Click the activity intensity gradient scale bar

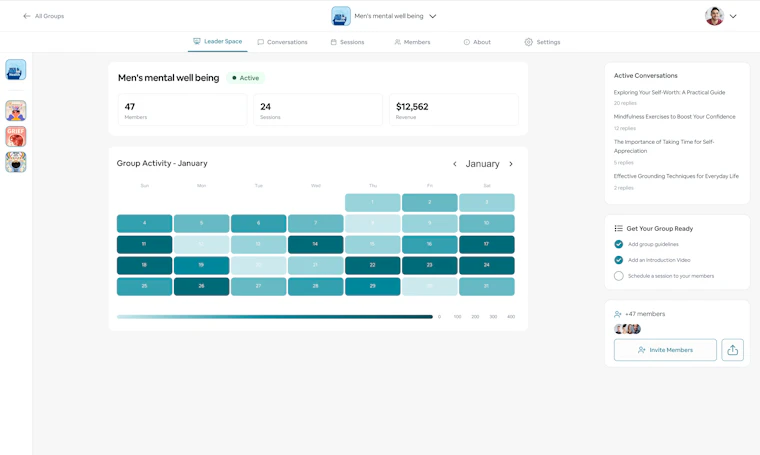[275, 317]
